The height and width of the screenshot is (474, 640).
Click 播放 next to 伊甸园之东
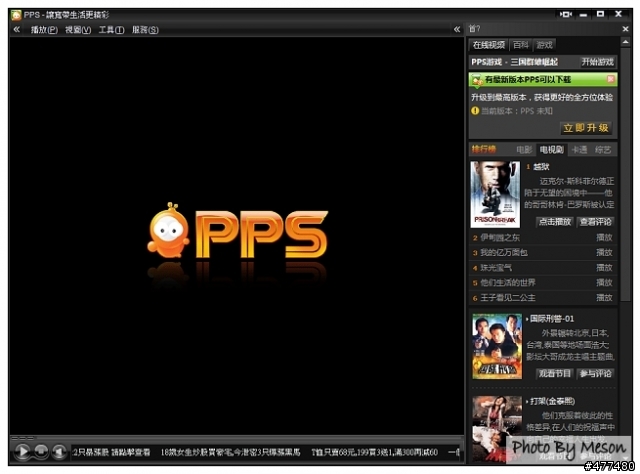[x=604, y=238]
